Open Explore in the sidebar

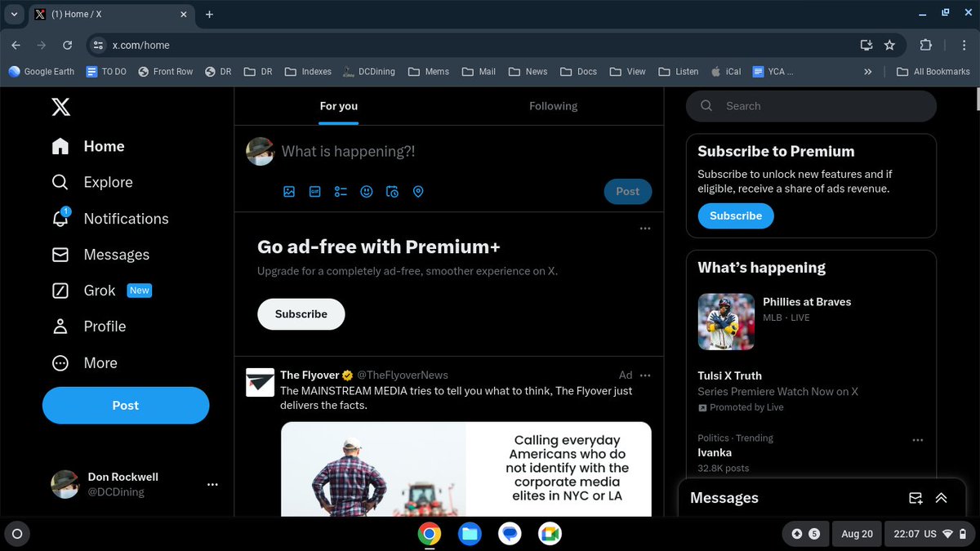[91, 182]
